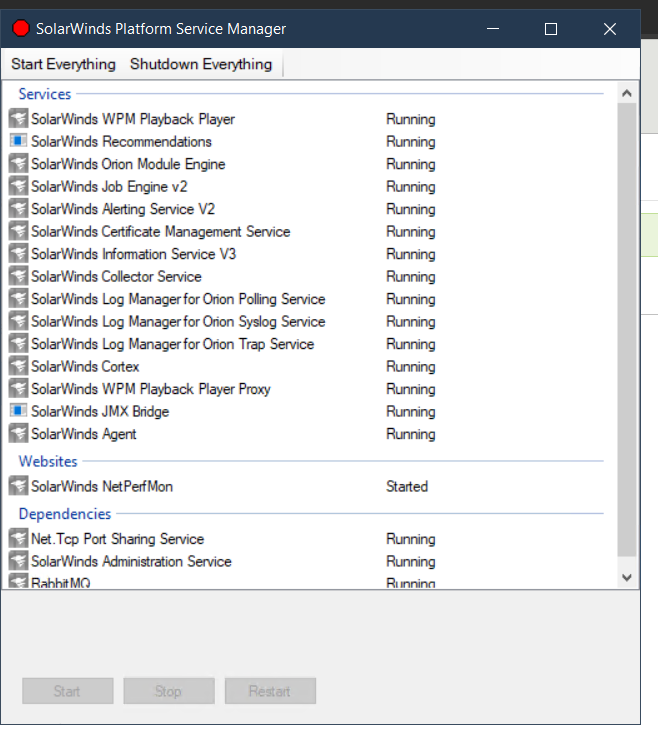Viewport: 658px width, 734px height.
Task: Click the Start button
Action: tap(67, 690)
